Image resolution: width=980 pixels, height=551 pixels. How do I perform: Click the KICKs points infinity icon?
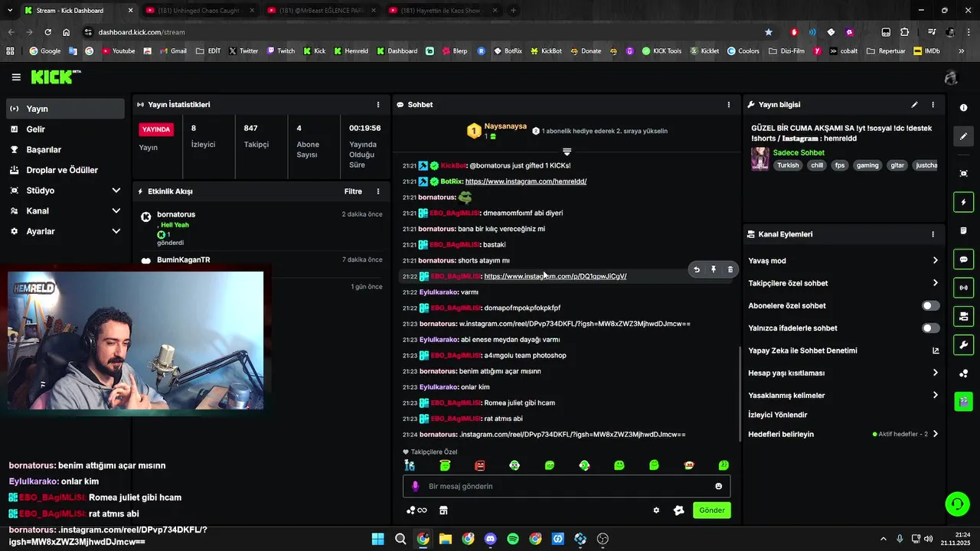coord(416,510)
